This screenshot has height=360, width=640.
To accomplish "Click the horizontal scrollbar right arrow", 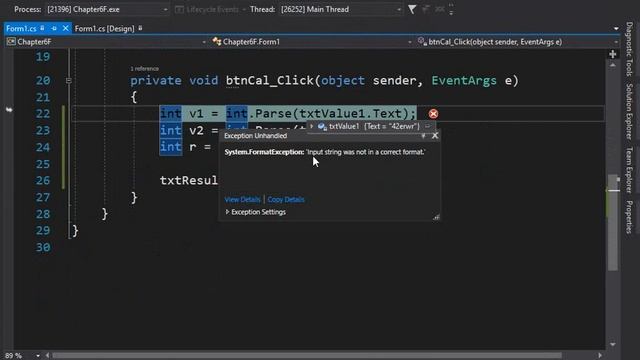I will point(600,356).
